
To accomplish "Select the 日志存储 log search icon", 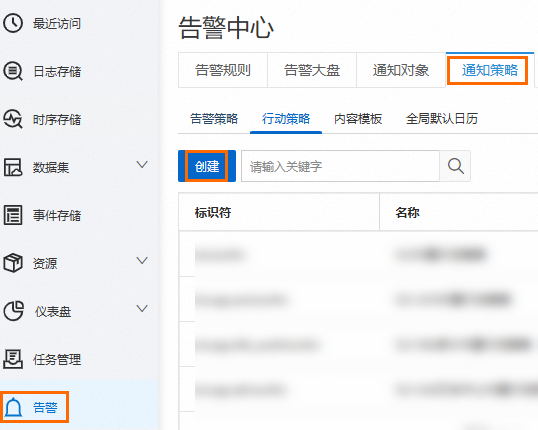I will [13, 71].
